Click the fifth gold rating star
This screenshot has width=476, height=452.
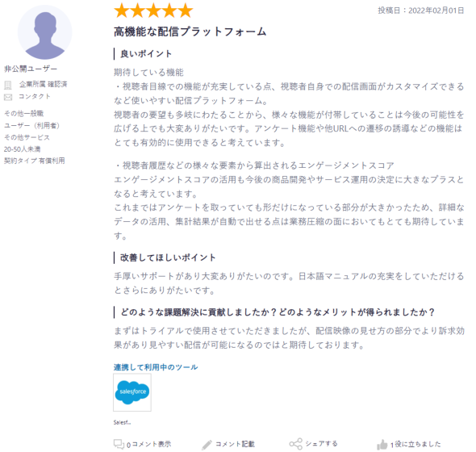tap(186, 10)
